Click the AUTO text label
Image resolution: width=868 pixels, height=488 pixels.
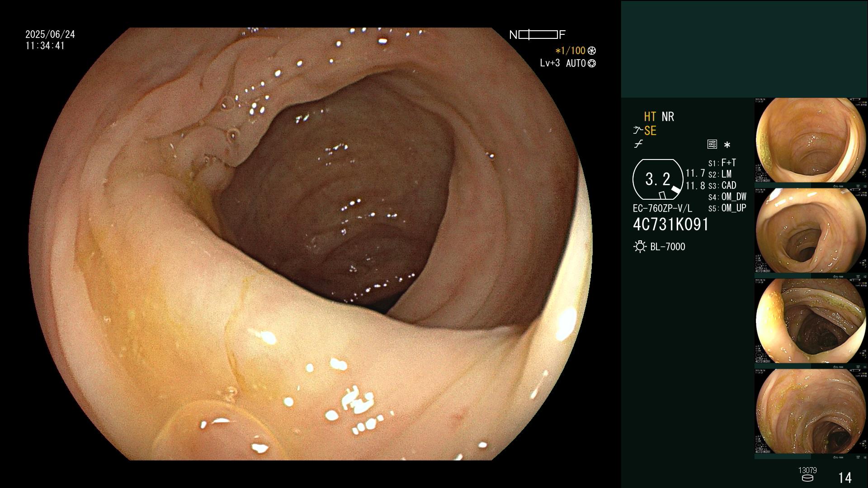[576, 64]
